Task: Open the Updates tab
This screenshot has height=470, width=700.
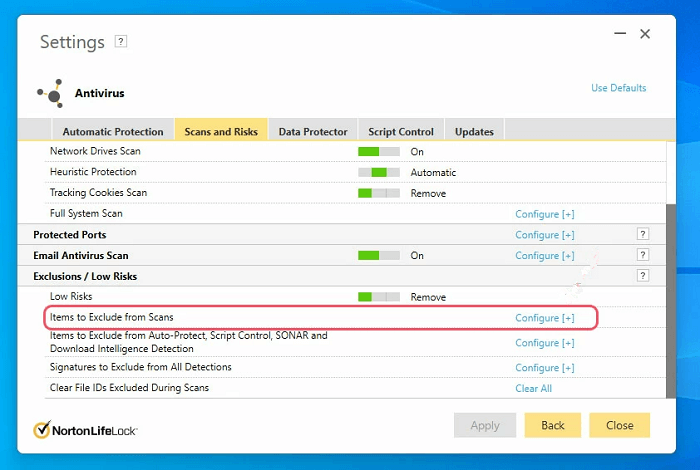Action: [474, 131]
